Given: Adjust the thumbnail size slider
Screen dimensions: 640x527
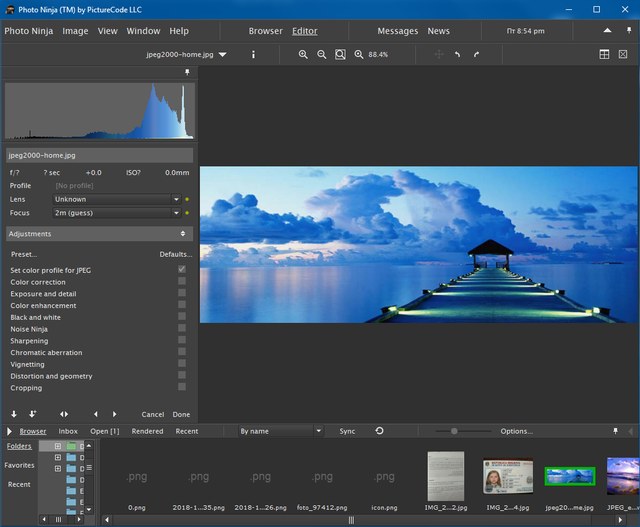Looking at the screenshot, I should coord(454,431).
